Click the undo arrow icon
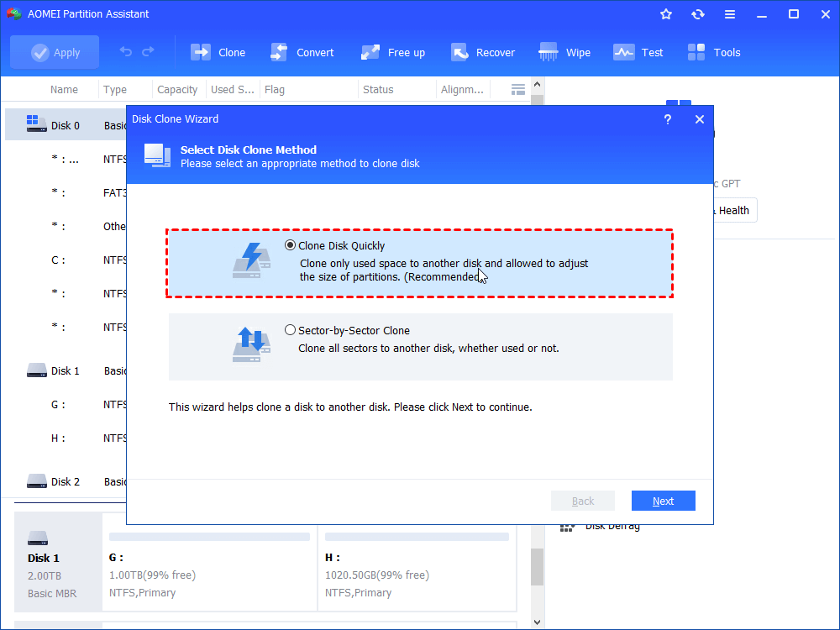This screenshot has width=840, height=630. [126, 52]
